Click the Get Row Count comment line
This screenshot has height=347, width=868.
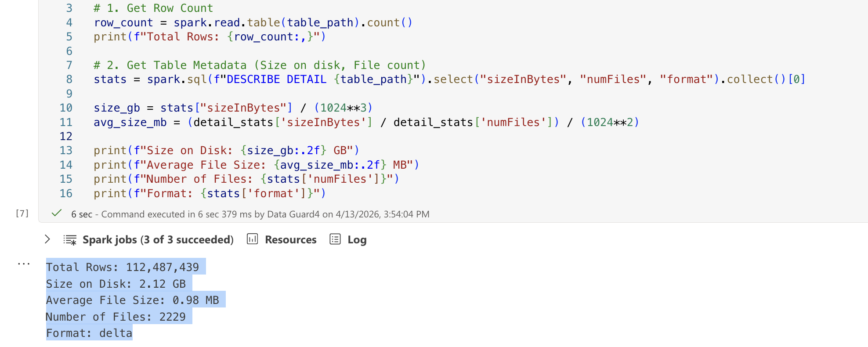153,8
